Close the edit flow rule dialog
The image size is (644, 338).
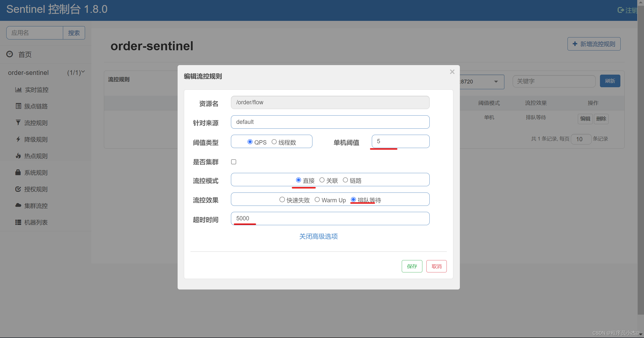452,72
